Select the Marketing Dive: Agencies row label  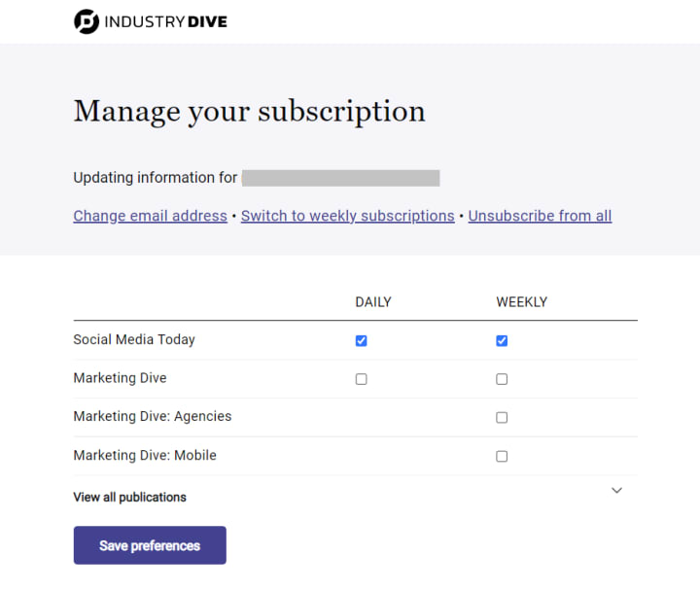click(153, 416)
